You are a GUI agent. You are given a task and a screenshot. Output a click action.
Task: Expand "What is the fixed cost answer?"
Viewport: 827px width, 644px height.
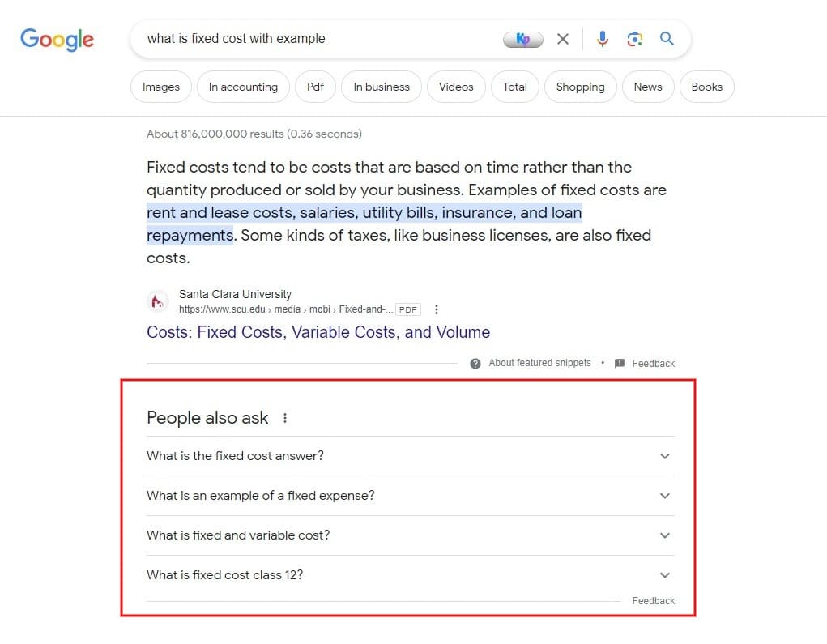coord(411,456)
